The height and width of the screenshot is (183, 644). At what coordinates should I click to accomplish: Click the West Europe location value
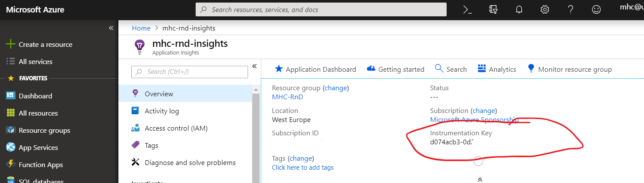click(x=291, y=119)
